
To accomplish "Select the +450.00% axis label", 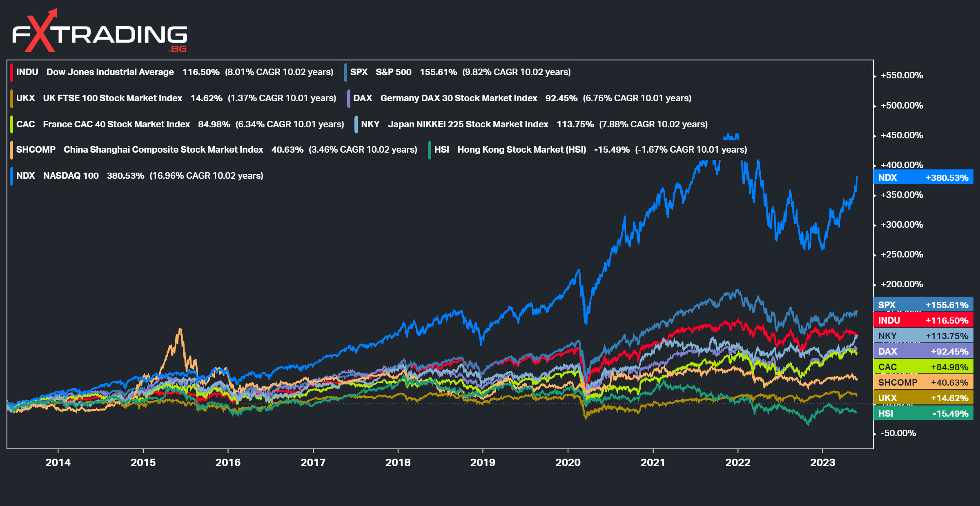I will (902, 135).
